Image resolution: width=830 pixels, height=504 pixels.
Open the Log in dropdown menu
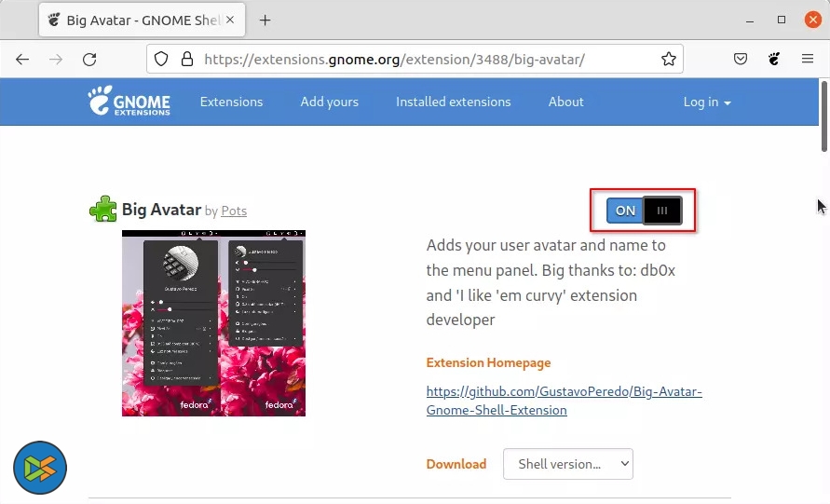[x=707, y=102]
